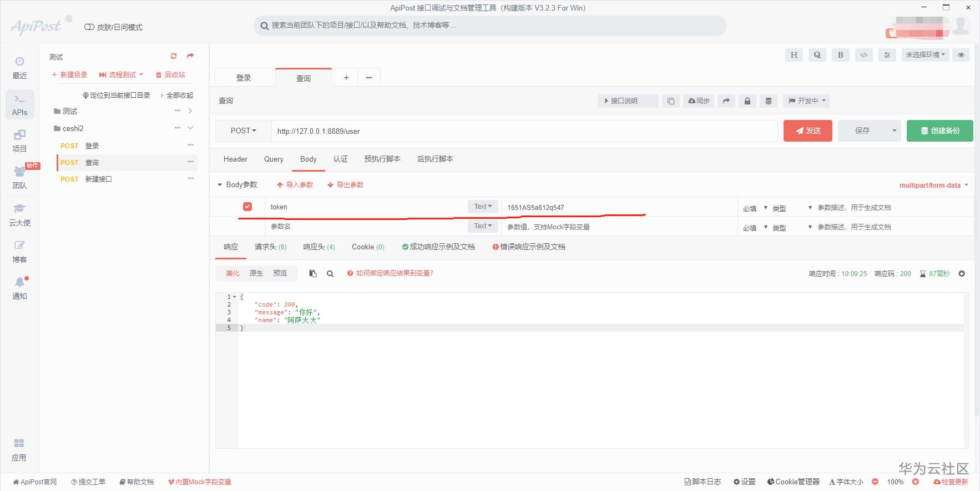
Task: Expand the 测试 folder chevron
Action: [190, 111]
